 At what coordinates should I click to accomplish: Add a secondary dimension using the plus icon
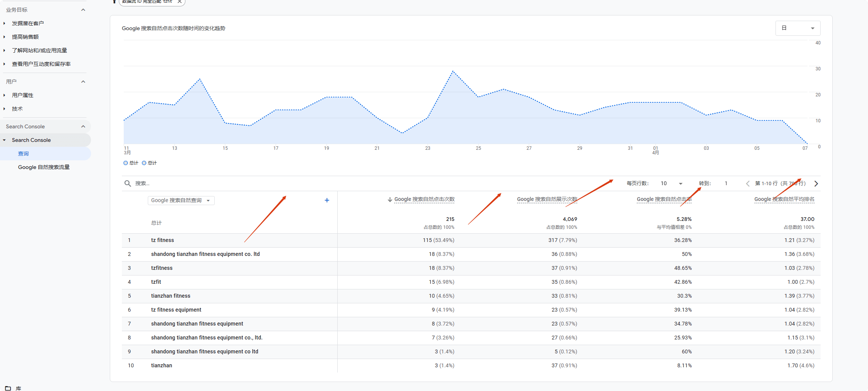point(326,200)
